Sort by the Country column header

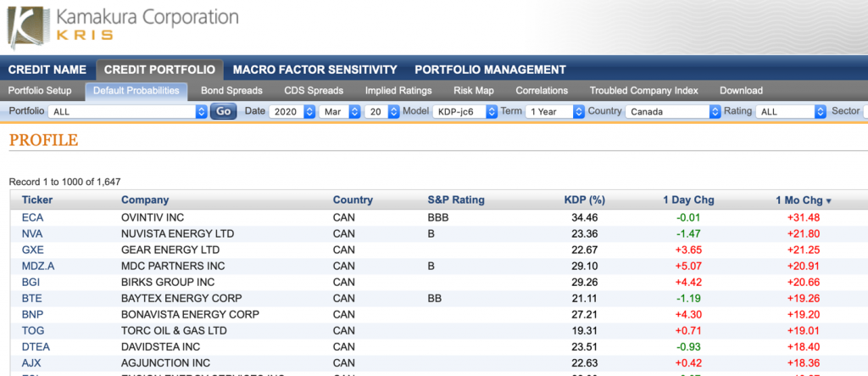click(353, 199)
